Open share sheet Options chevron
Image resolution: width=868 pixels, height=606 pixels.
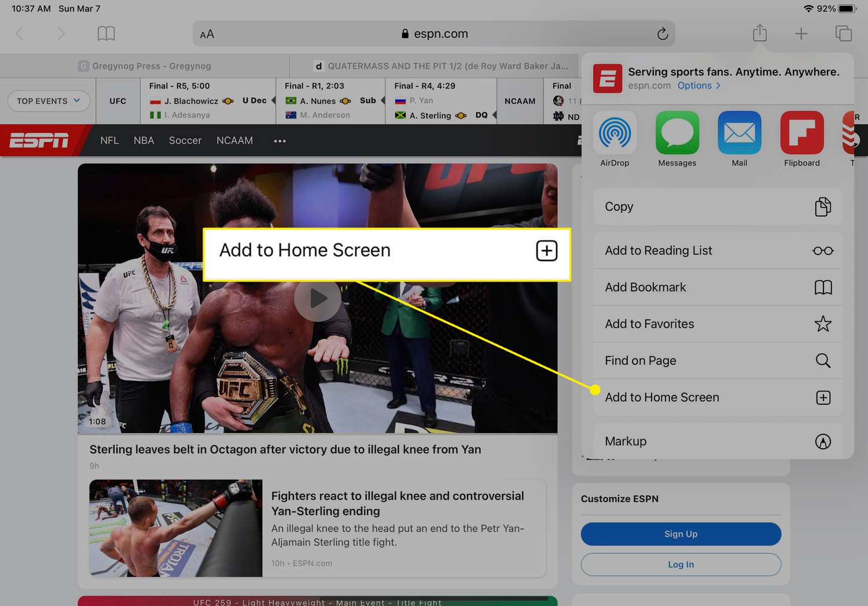[x=699, y=86]
